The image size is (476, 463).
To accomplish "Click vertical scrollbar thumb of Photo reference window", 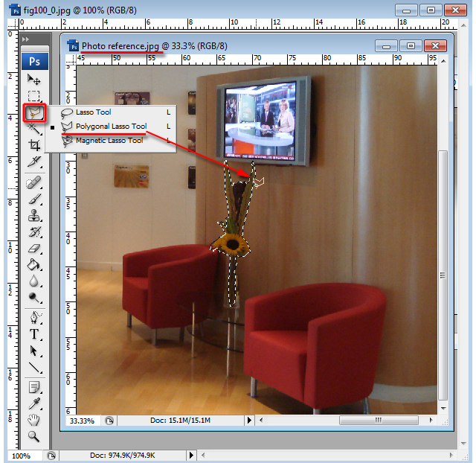I will pos(443,275).
